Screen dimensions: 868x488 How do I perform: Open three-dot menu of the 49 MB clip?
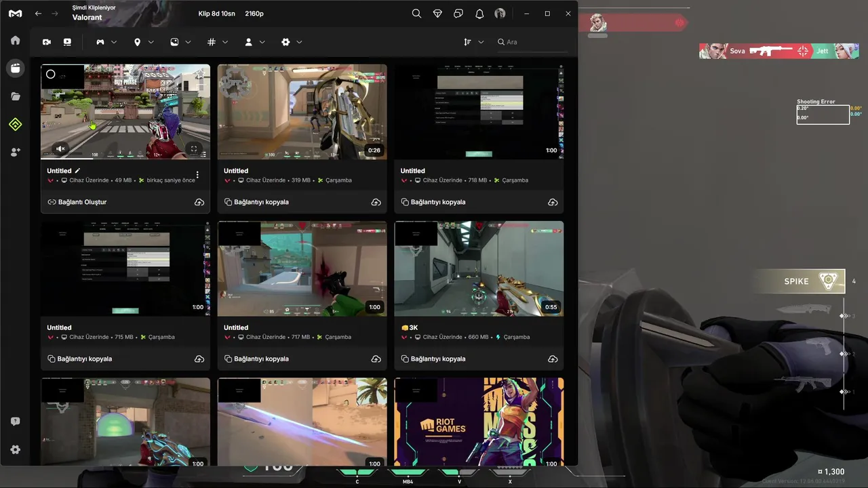197,175
